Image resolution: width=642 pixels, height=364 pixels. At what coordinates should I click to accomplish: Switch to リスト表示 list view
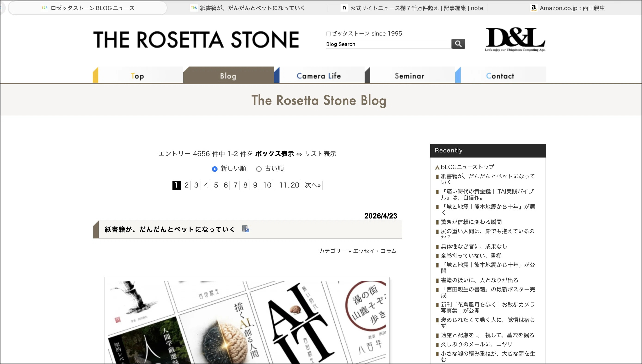(x=320, y=154)
